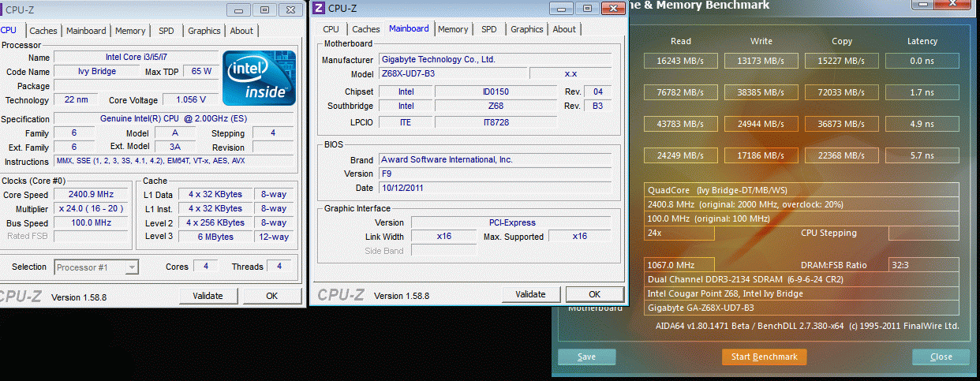Click the Technology value 22 nm

point(77,100)
